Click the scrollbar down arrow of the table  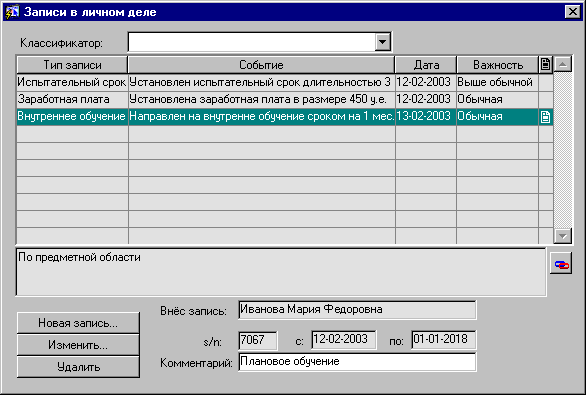click(562, 236)
